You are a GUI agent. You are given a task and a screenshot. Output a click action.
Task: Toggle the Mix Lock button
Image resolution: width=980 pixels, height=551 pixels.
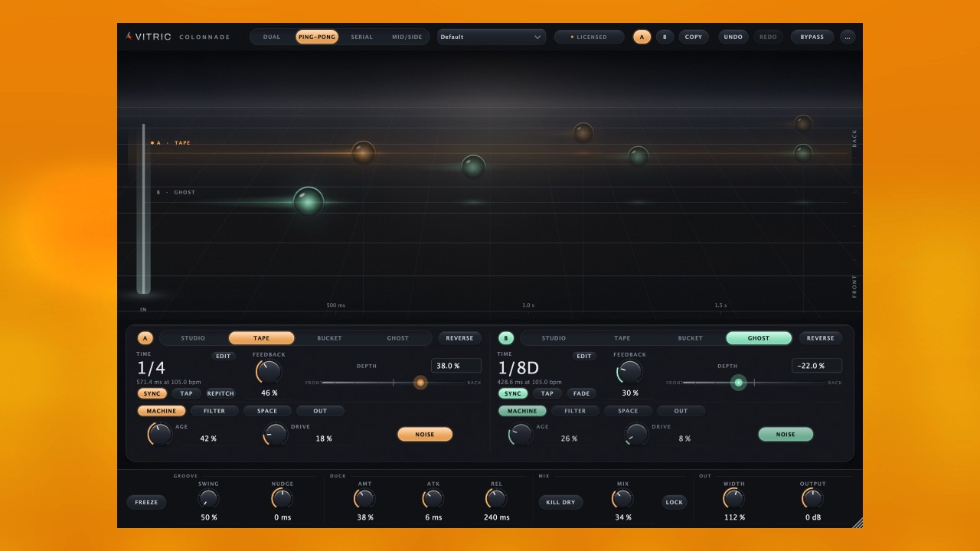coord(675,502)
